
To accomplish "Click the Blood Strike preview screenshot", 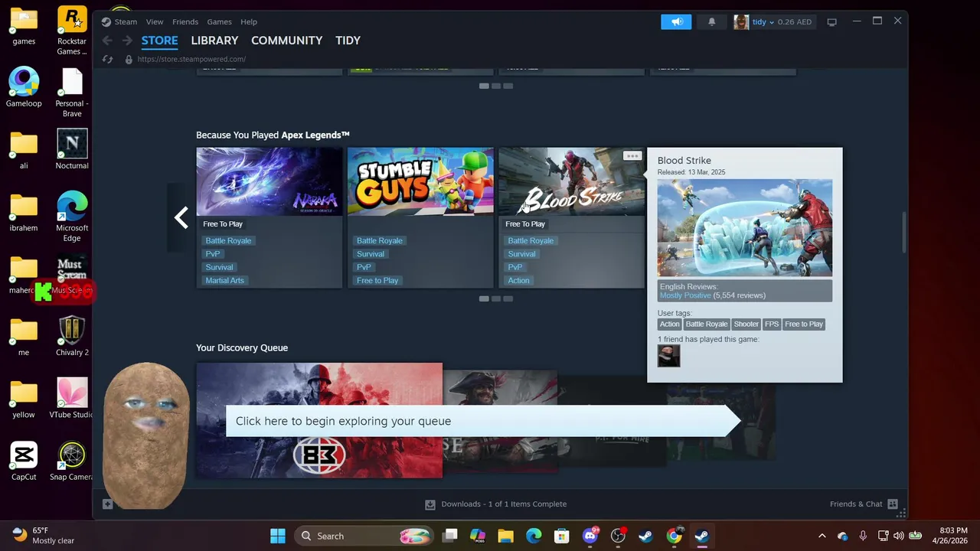I will tap(745, 228).
